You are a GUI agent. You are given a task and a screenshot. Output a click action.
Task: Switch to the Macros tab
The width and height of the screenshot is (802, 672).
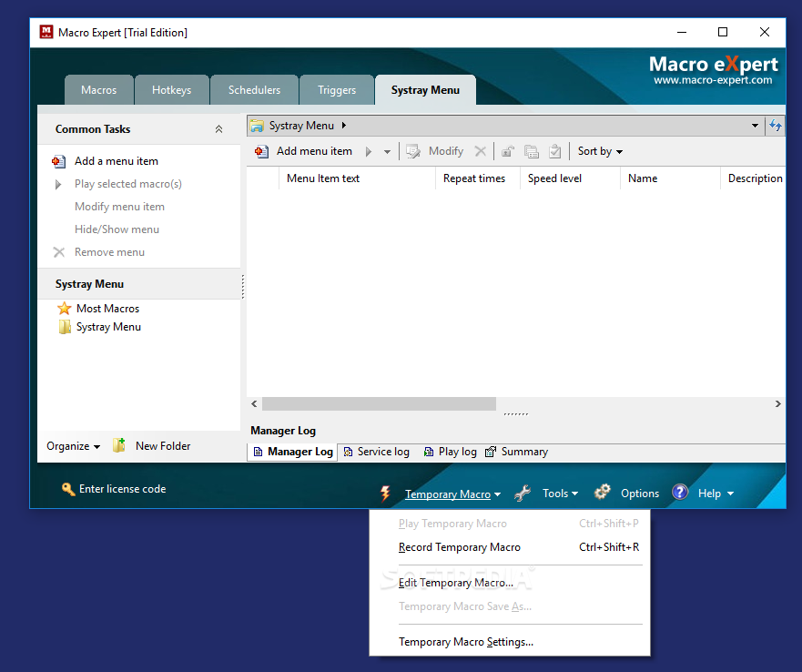(98, 90)
